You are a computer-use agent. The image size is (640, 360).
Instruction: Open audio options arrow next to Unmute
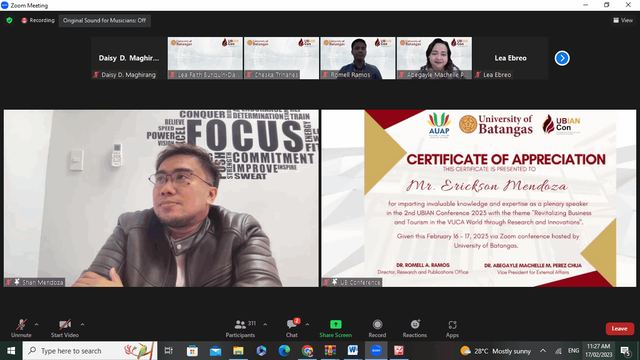36,324
